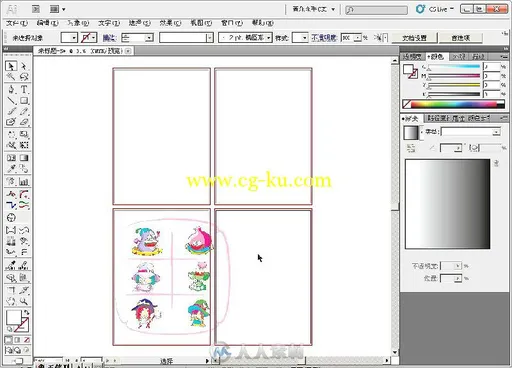Screen dimensions: 512x368
Task: Open the 2 pt. brush definition dropdown
Action: coord(268,38)
